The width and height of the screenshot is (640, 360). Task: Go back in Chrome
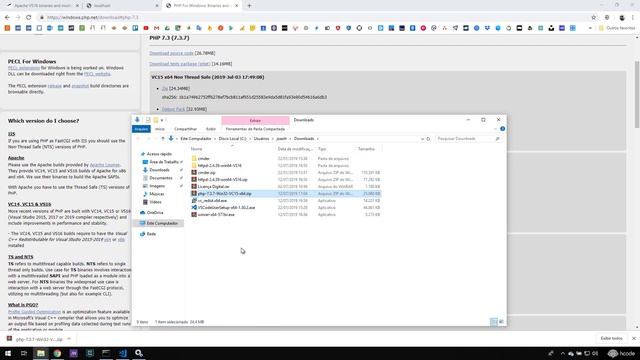(x=7, y=18)
